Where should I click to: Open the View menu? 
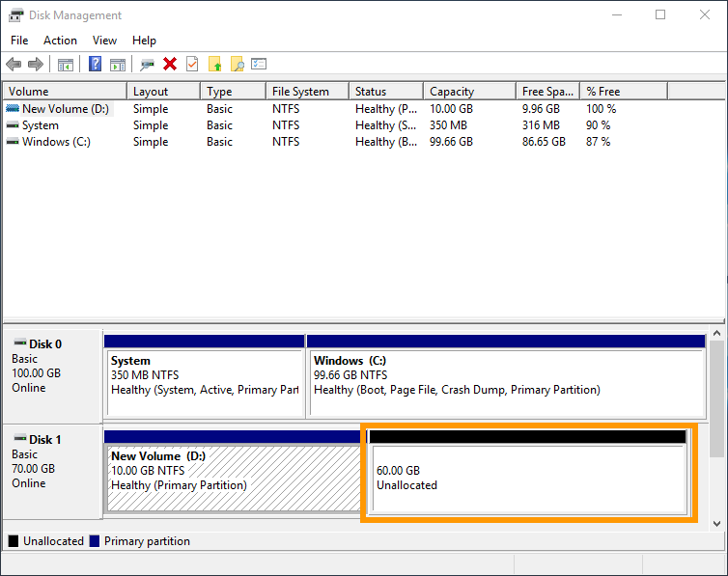[104, 41]
